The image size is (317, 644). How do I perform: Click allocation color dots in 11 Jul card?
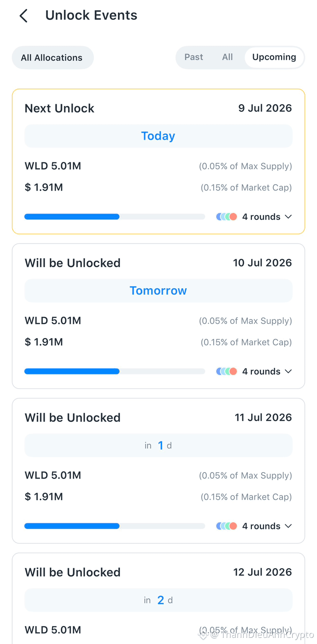pos(227,526)
